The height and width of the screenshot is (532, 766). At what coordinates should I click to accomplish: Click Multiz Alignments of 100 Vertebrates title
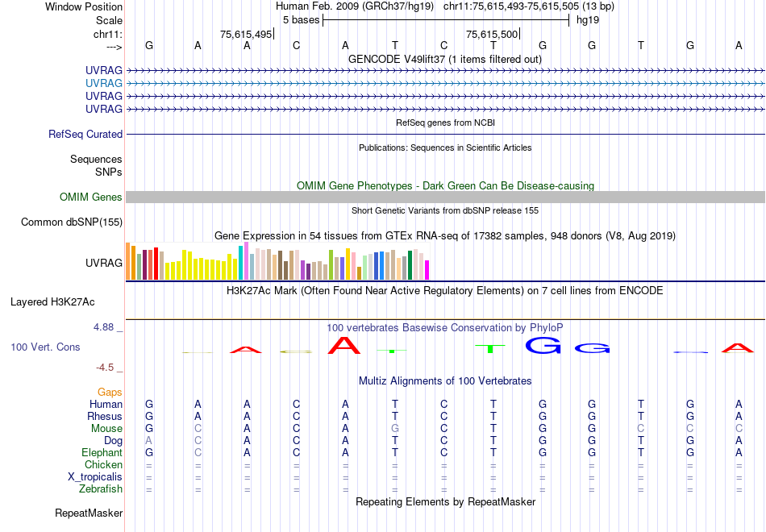point(445,380)
